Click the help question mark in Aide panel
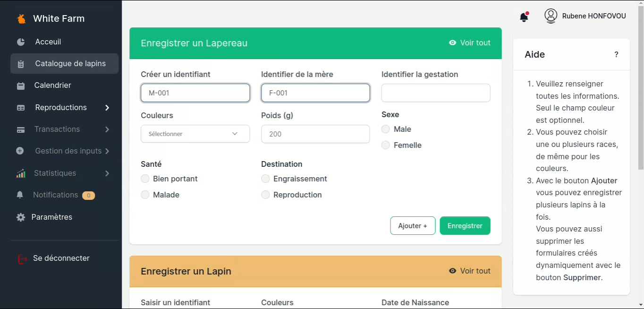This screenshot has height=309, width=644. [x=616, y=55]
